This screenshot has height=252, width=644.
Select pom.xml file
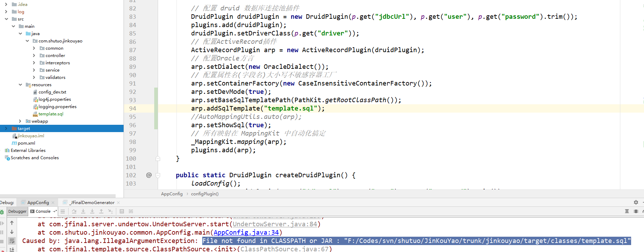[26, 143]
